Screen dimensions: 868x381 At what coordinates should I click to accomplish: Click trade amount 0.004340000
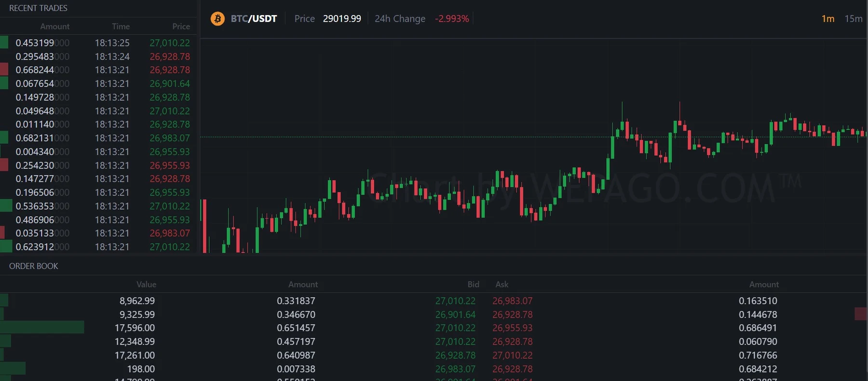click(x=42, y=151)
